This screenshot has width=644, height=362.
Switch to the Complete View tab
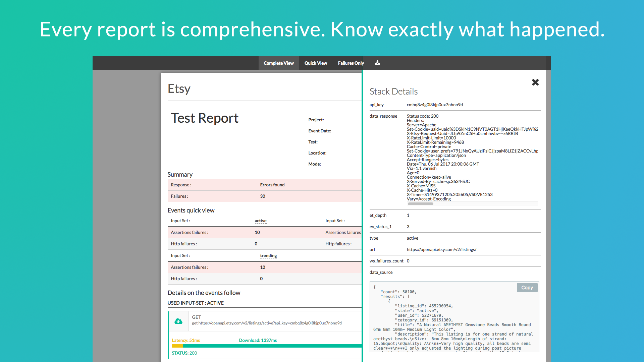point(278,63)
